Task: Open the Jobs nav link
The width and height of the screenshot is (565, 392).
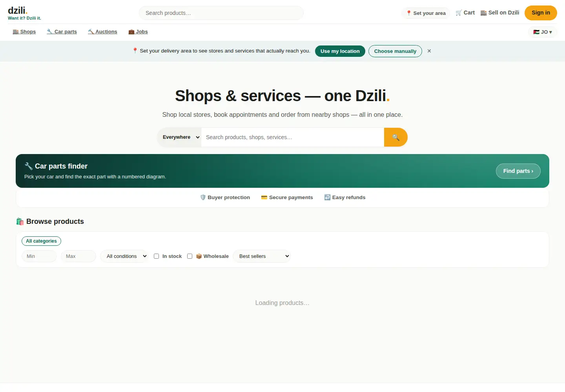Action: (x=138, y=32)
